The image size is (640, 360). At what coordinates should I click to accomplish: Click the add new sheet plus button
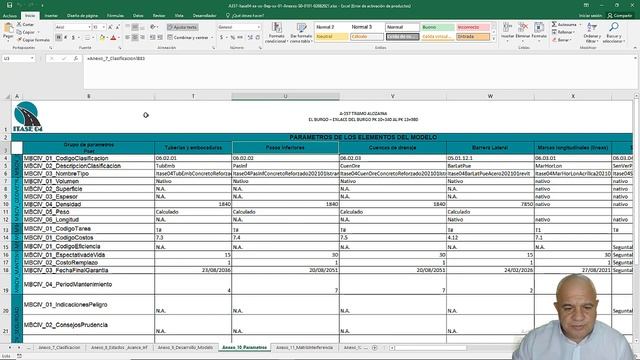click(375, 348)
